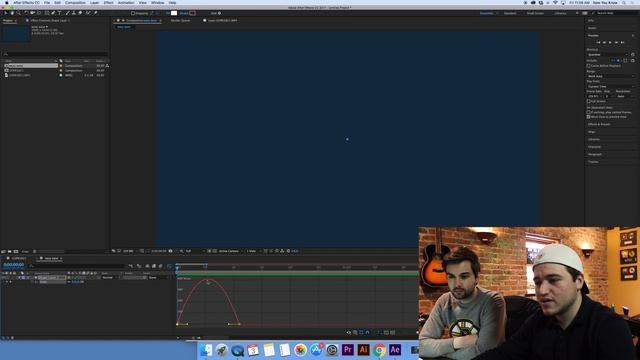
Task: Click the Stroke color swatch
Action: tap(193, 13)
